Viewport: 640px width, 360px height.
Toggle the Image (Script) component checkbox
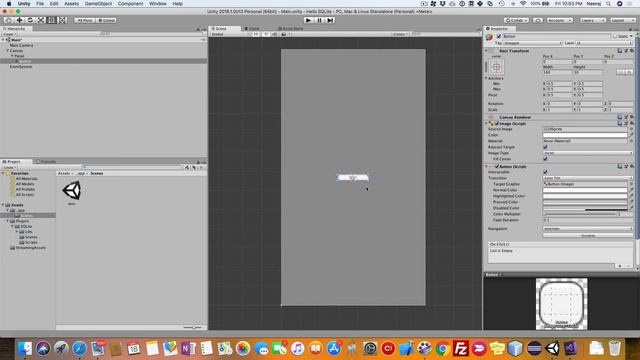pyautogui.click(x=497, y=123)
